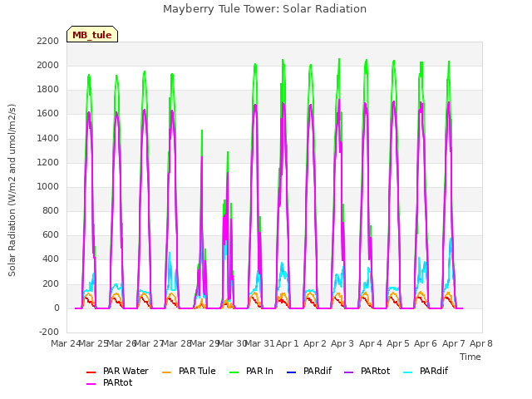Image resolution: width=532 pixels, height=399 pixels.
Task: Select the 'PAR Tule' legend label
Action: click(x=197, y=372)
